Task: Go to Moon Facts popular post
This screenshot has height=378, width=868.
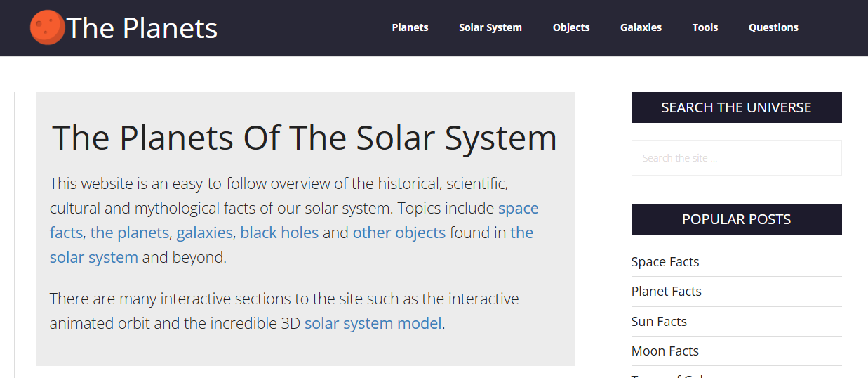Action: (x=665, y=351)
